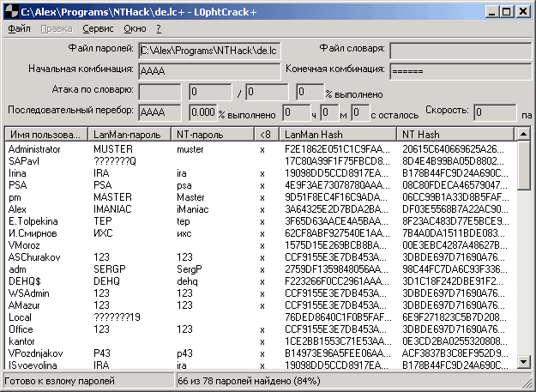This screenshot has width=536, height=392.
Task: Open the Окно menu
Action: pos(135,28)
